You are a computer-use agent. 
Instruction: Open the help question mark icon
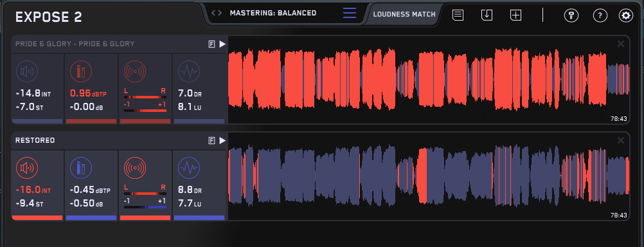[600, 15]
